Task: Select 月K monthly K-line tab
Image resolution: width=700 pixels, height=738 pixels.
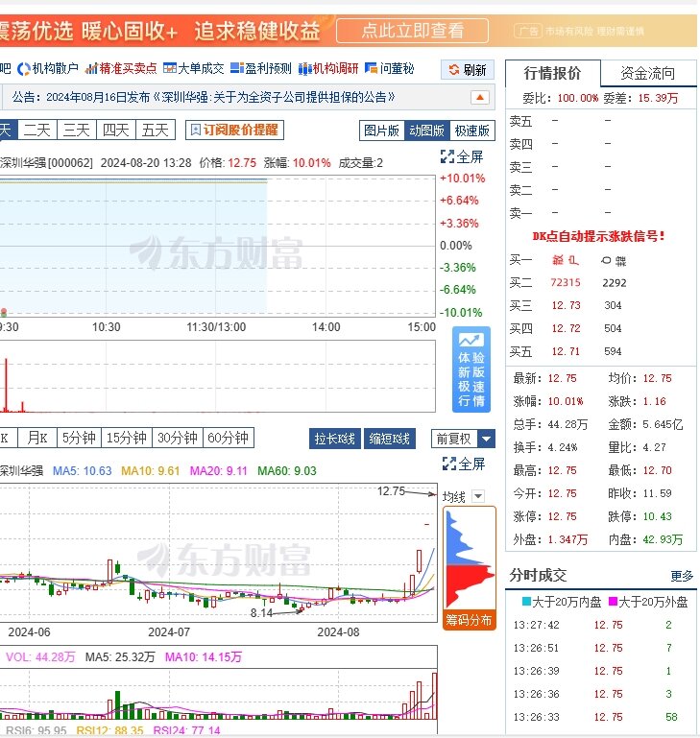Action: 37,438
